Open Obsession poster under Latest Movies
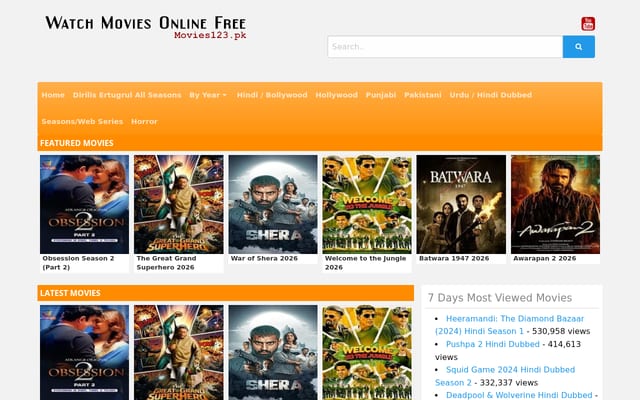The image size is (640, 400). click(84, 353)
